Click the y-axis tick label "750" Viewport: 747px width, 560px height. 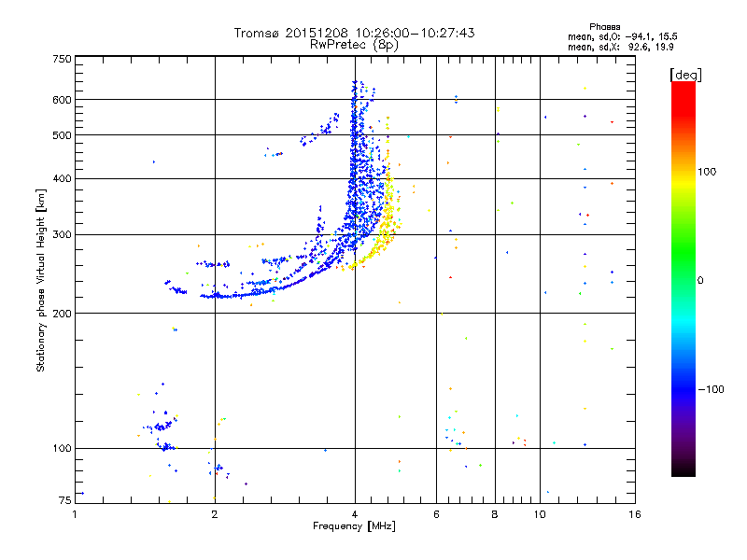point(62,59)
